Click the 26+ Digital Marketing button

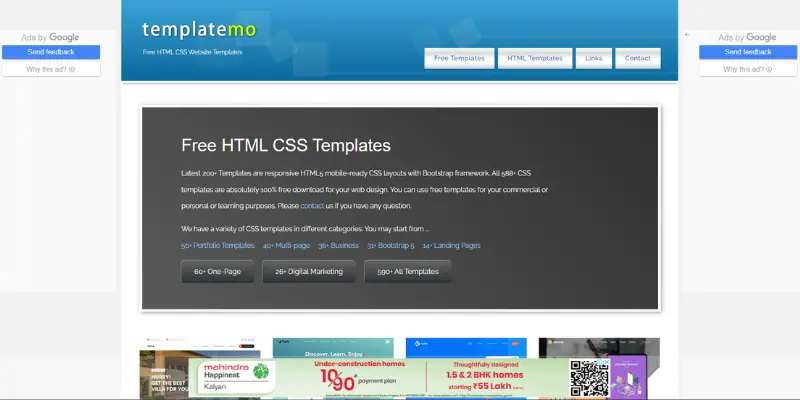coord(308,271)
